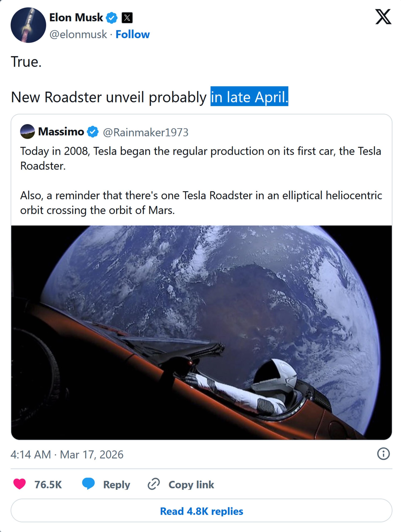
Task: Click Massimo's blue verified checkmark
Action: click(x=93, y=132)
